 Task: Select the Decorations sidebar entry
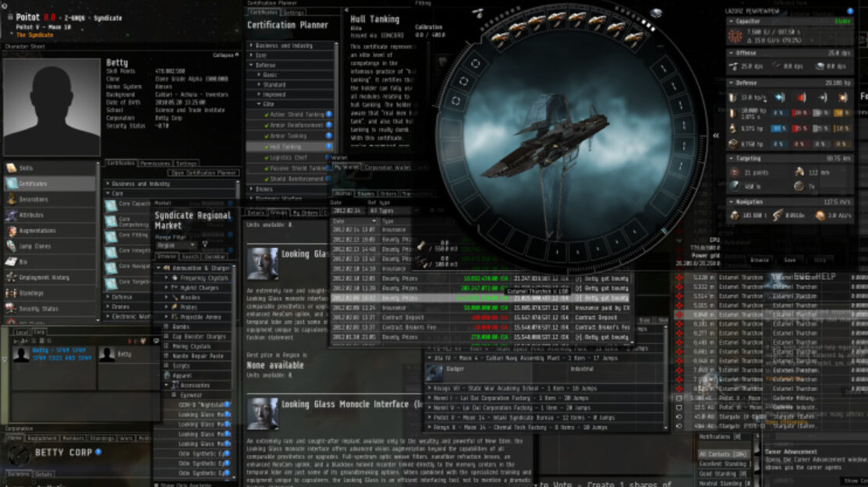pos(33,199)
